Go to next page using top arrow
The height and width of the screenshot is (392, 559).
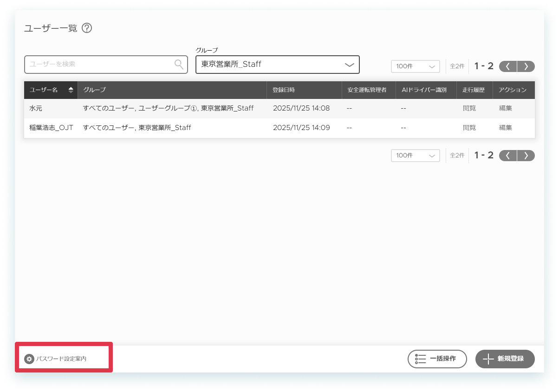pyautogui.click(x=526, y=66)
